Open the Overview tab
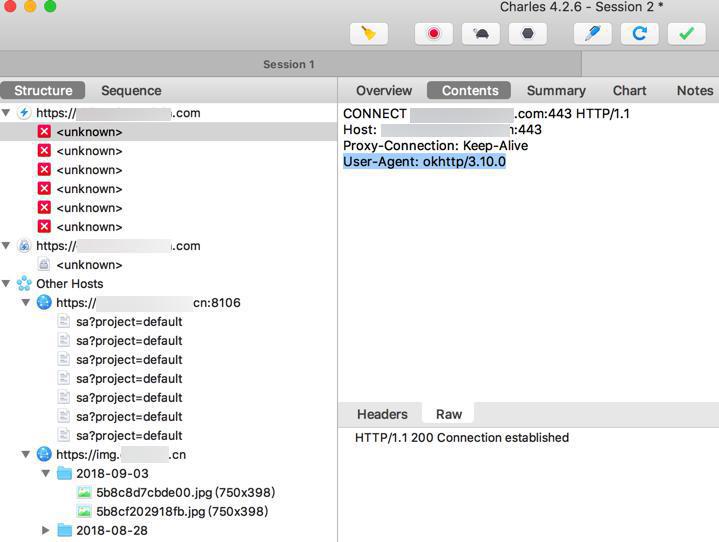This screenshot has height=542, width=719. click(384, 90)
